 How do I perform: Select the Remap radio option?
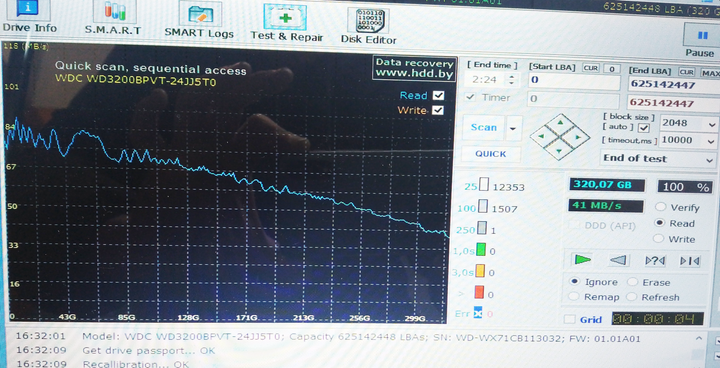point(573,297)
